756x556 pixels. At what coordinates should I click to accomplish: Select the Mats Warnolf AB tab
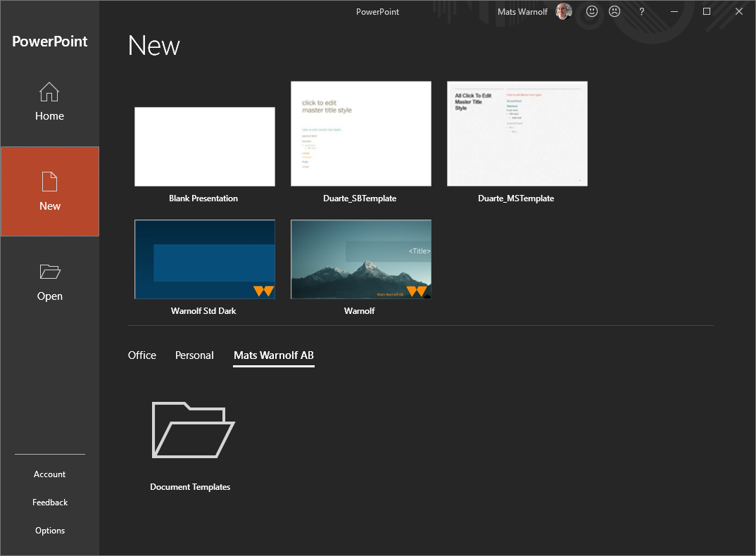(x=273, y=355)
